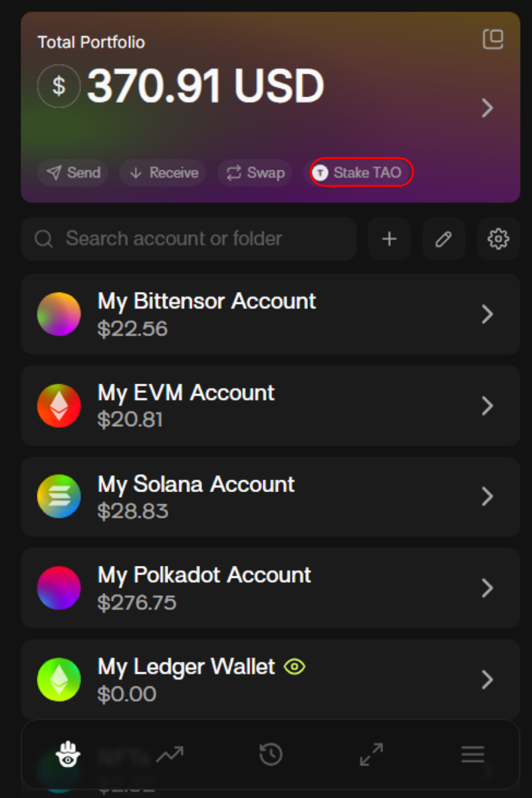532x798 pixels.
Task: Expand the total portfolio chevron arrow
Action: pos(487,108)
